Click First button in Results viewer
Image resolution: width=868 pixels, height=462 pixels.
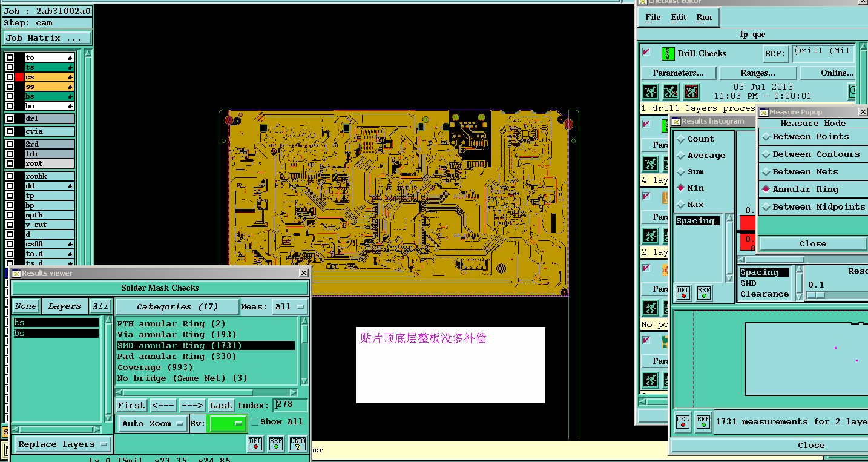[x=131, y=405]
